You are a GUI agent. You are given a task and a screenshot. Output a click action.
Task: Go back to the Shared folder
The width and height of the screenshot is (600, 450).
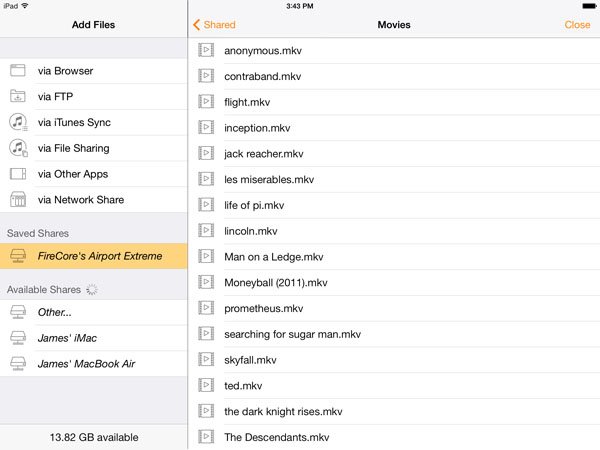[214, 25]
